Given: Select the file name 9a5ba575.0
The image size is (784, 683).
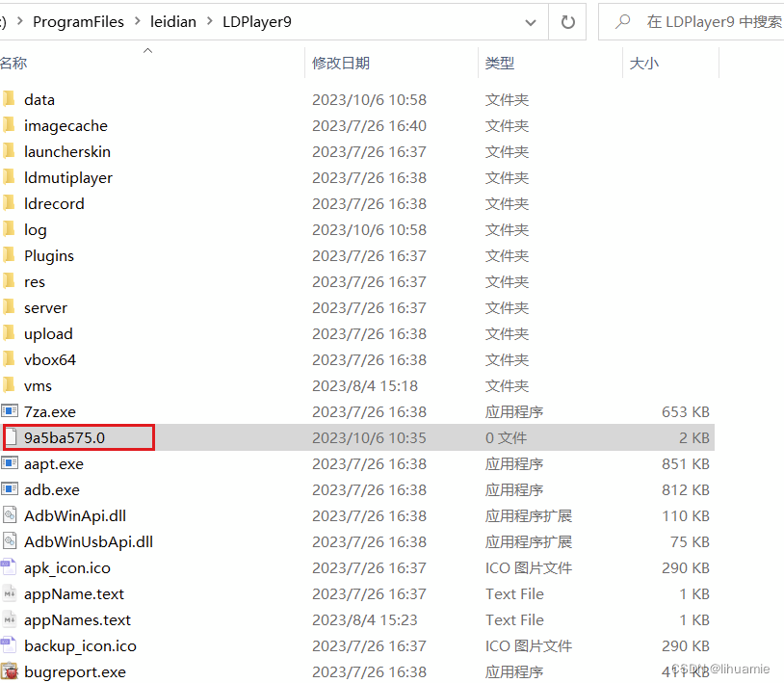Looking at the screenshot, I should click(65, 438).
